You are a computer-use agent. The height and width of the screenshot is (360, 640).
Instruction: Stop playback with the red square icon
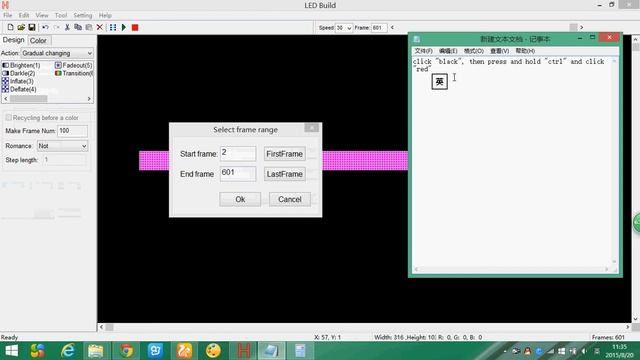coord(135,27)
